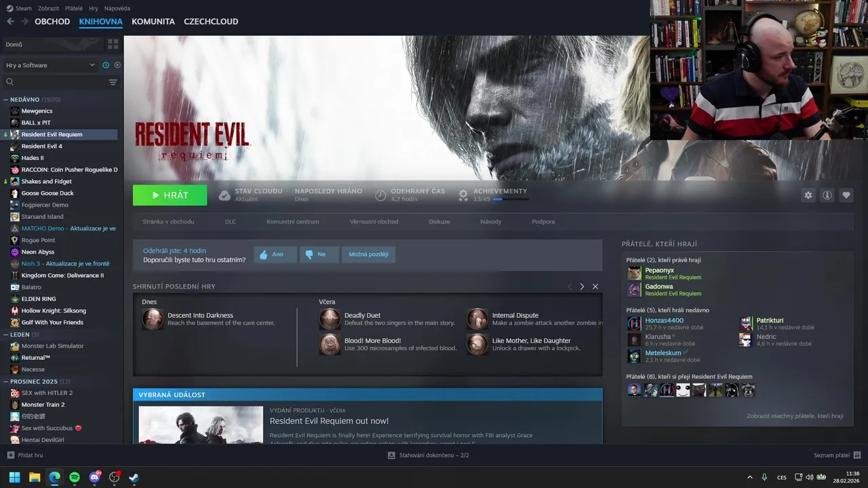Image resolution: width=868 pixels, height=488 pixels.
Task: Open Discord from the taskbar
Action: click(x=95, y=477)
